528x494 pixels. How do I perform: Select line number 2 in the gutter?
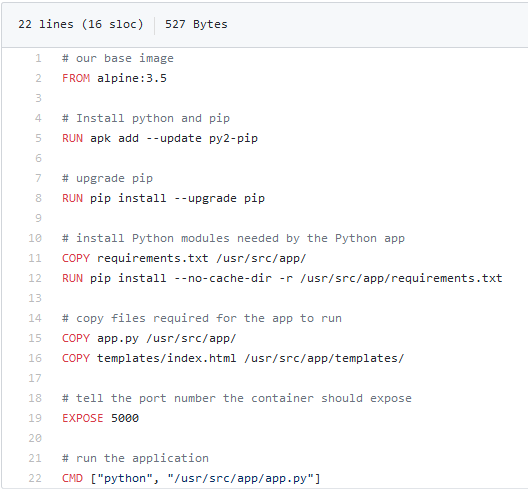[38, 78]
